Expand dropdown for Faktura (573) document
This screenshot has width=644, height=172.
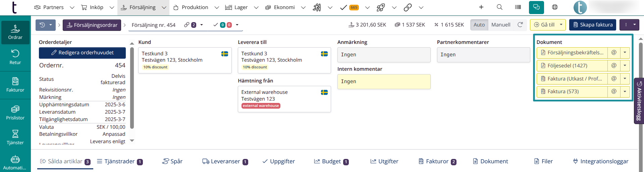625,92
